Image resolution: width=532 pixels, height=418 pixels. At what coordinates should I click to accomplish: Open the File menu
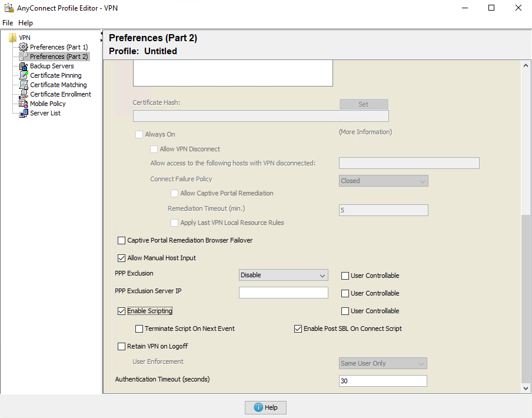[8, 22]
